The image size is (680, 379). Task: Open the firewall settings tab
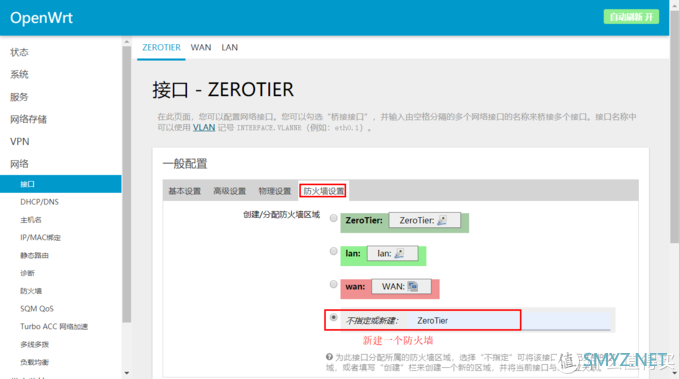323,191
